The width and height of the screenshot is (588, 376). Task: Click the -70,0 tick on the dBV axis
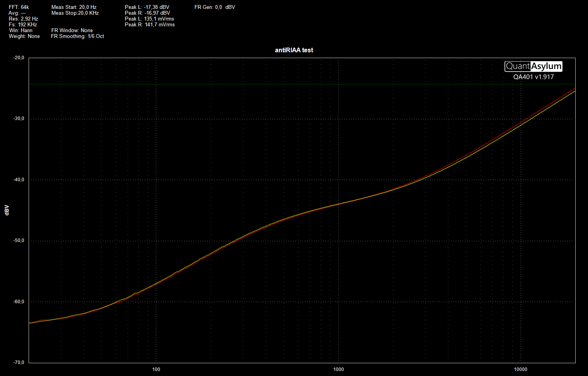[19, 362]
